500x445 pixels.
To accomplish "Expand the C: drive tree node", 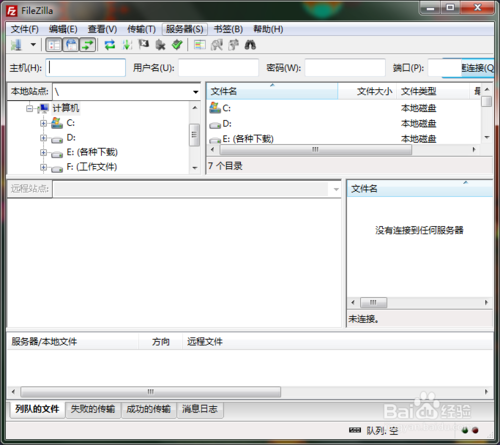I will coord(43,123).
